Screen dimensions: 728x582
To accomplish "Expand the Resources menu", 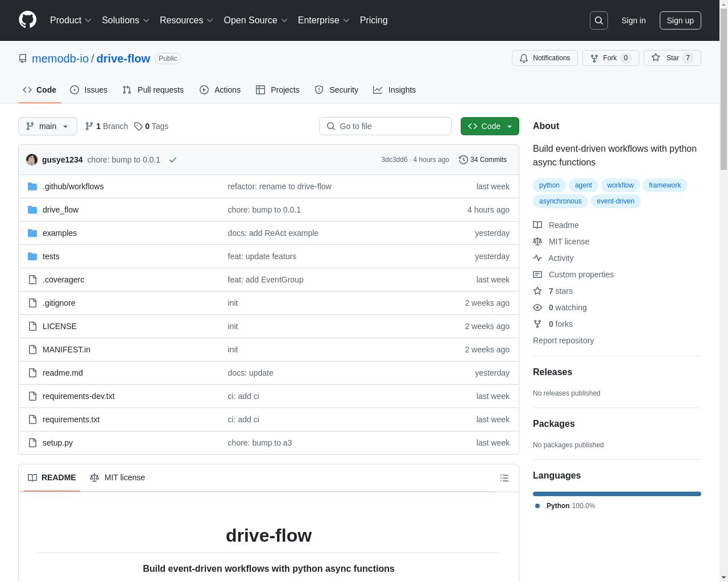I will pyautogui.click(x=187, y=20).
